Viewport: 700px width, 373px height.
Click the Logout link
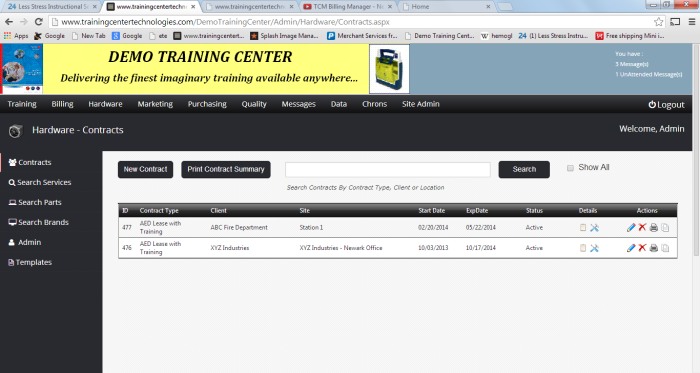click(x=666, y=105)
